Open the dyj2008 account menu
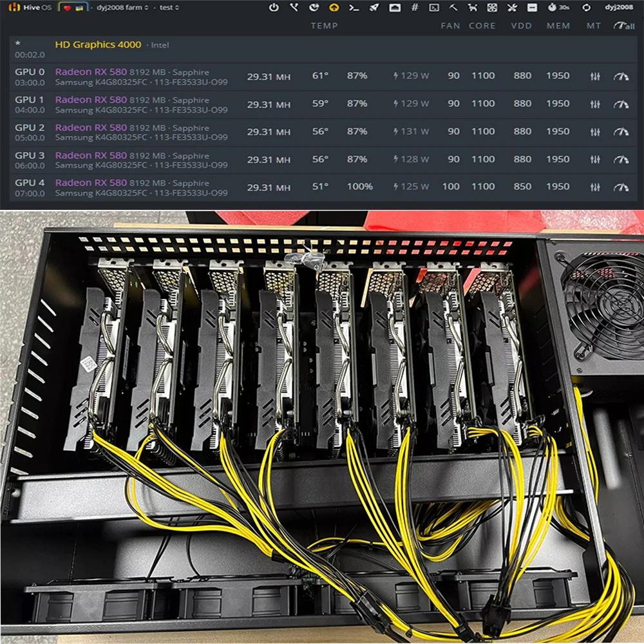The image size is (644, 644). pyautogui.click(x=619, y=7)
